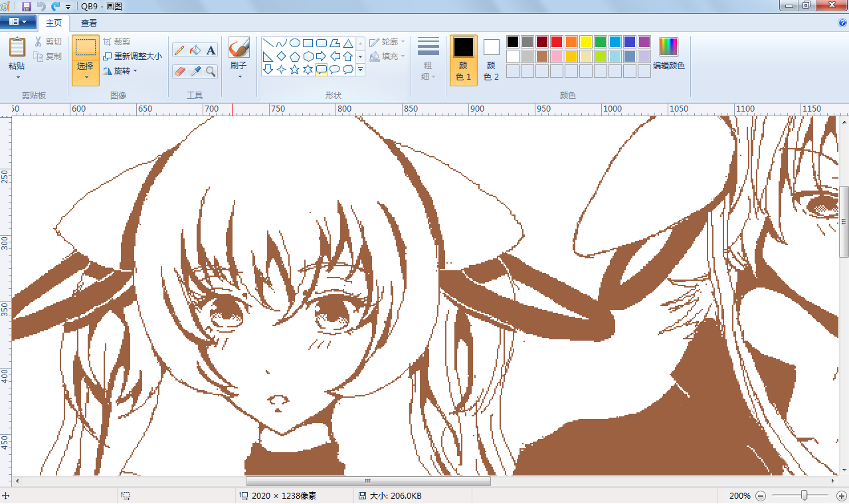Choose the Diamond shape

pyautogui.click(x=282, y=56)
